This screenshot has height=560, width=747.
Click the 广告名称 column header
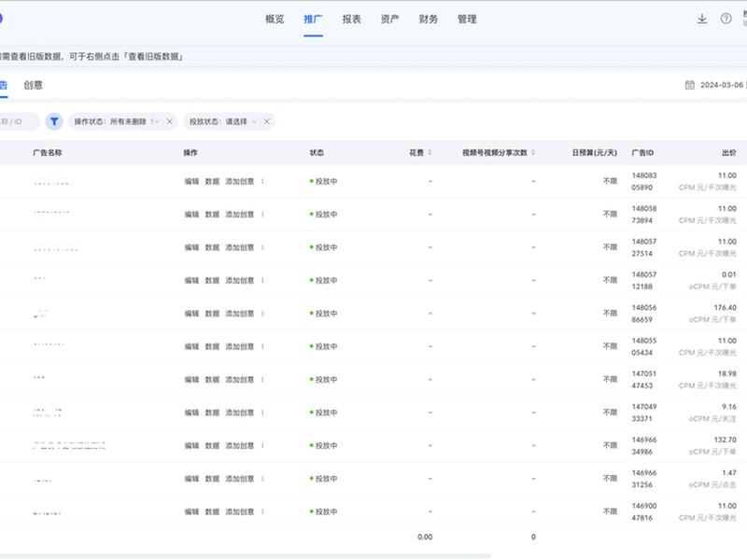click(x=48, y=152)
